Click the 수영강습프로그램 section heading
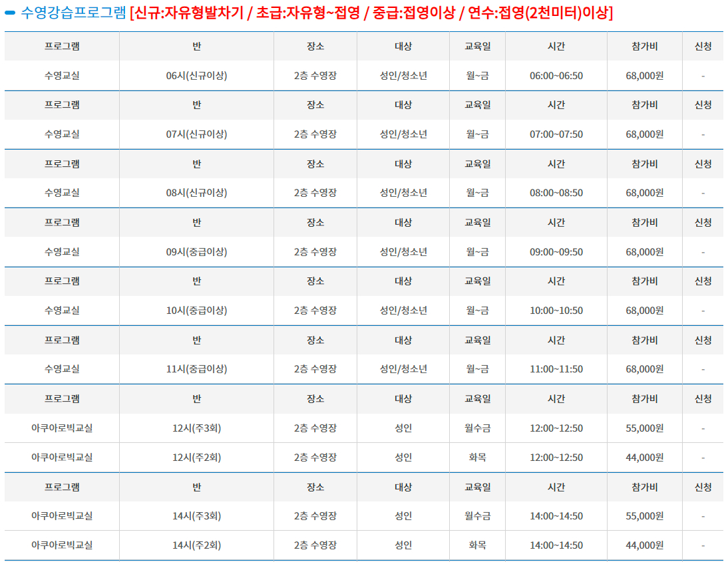The width and height of the screenshot is (728, 562). 73,13
